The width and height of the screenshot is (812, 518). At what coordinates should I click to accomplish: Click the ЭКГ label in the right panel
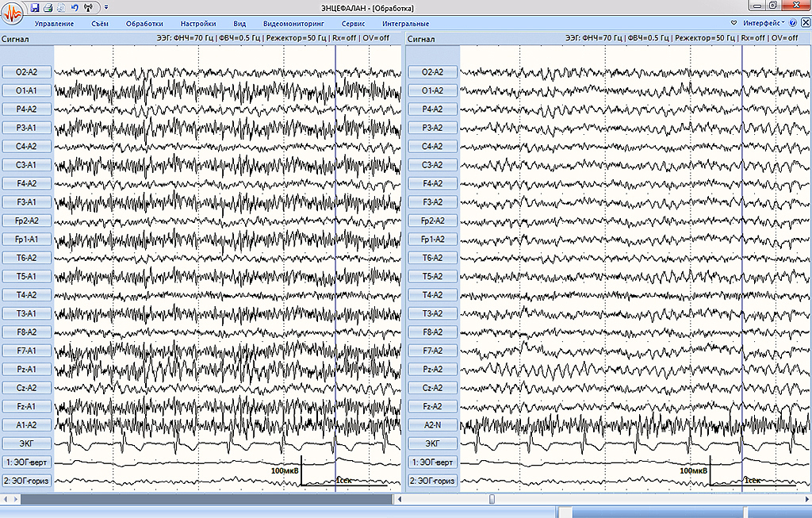tap(432, 444)
